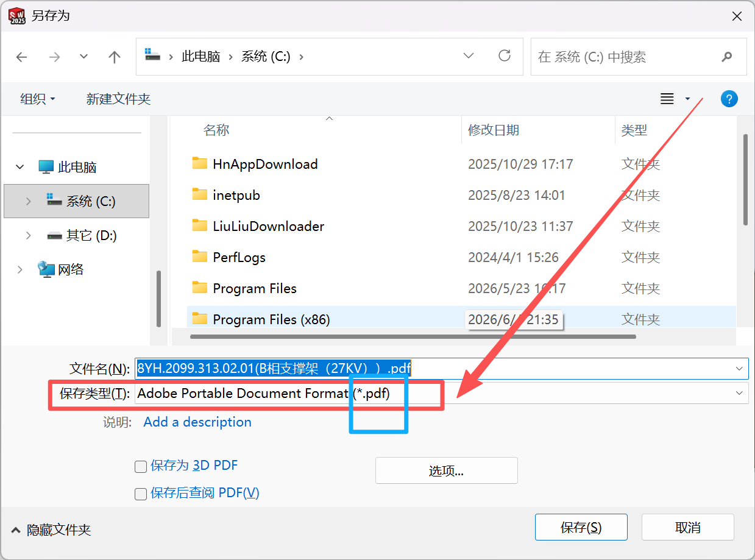Sort by the 类型 column header
755x560 pixels.
(634, 130)
